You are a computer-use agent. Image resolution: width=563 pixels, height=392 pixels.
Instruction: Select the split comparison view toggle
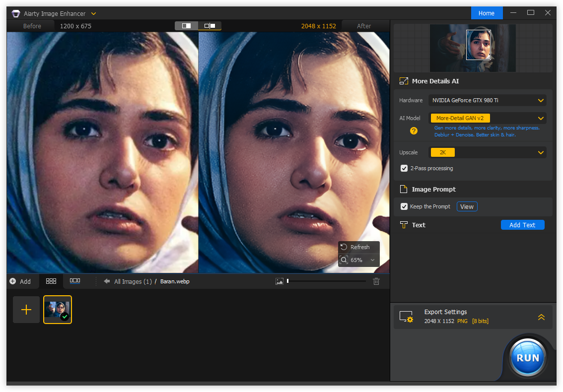point(186,26)
